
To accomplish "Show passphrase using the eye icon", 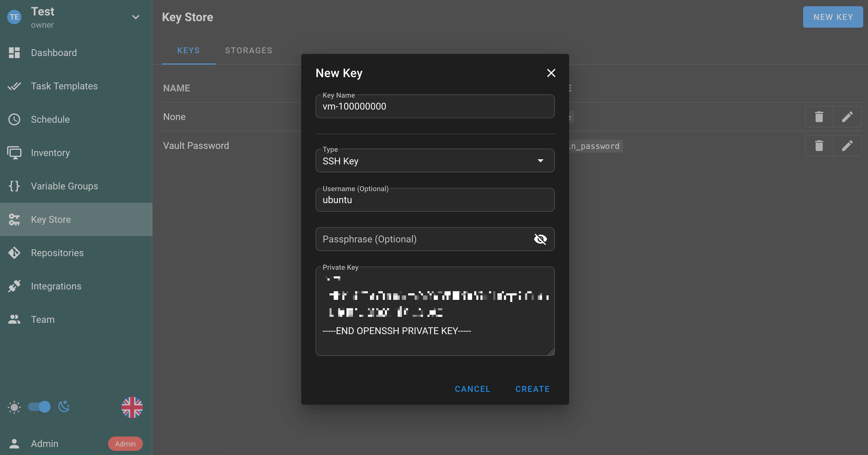I will pos(541,239).
